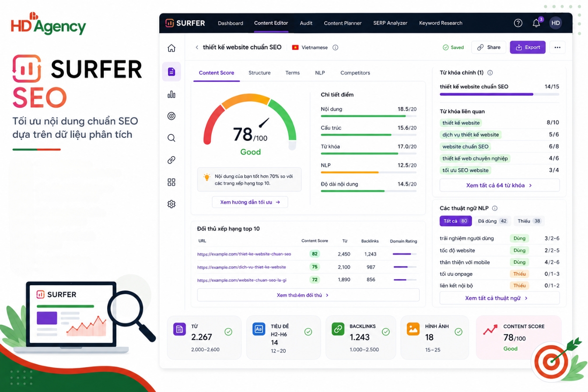The image size is (588, 392).
Task: Expand Xem thêm đối thủ
Action: tap(308, 295)
